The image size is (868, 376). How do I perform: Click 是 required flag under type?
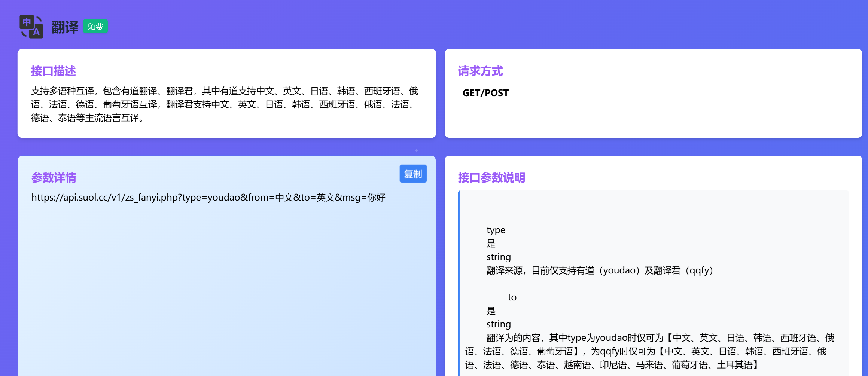491,244
